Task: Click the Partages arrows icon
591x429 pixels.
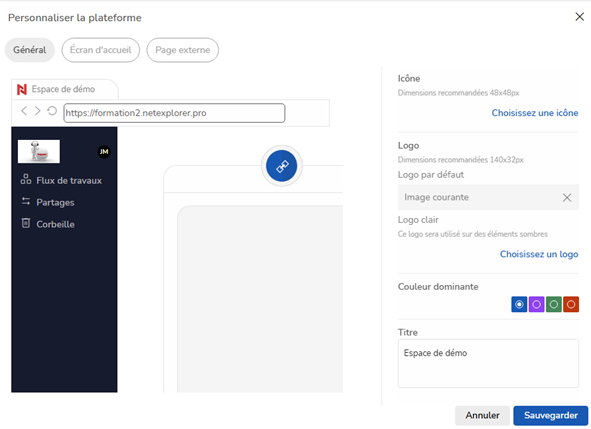Action: coord(26,201)
